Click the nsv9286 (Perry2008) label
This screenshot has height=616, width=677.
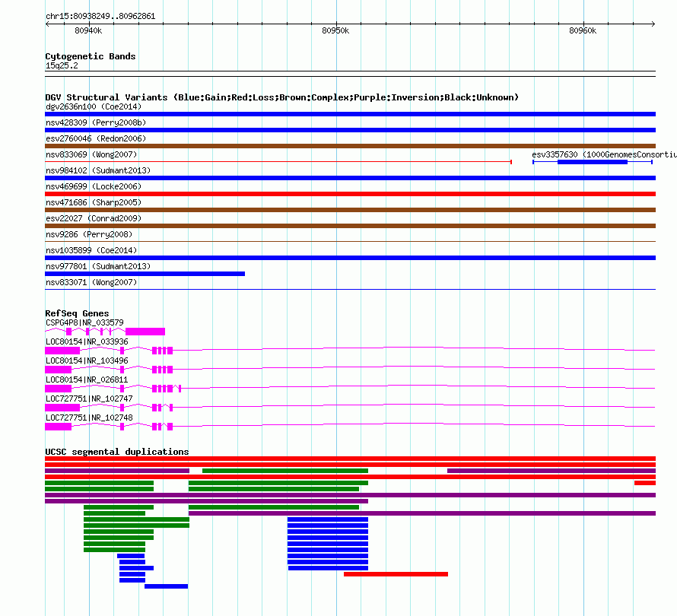tap(89, 234)
